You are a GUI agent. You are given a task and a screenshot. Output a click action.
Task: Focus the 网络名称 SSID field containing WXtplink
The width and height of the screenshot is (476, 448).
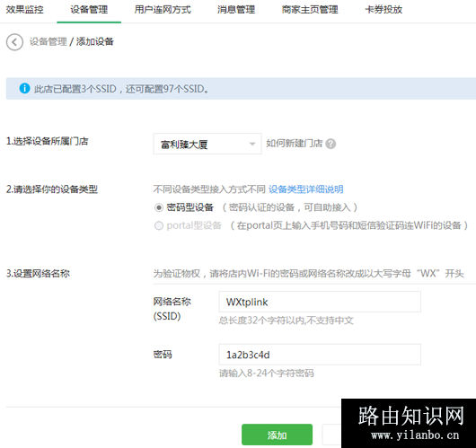pos(320,302)
